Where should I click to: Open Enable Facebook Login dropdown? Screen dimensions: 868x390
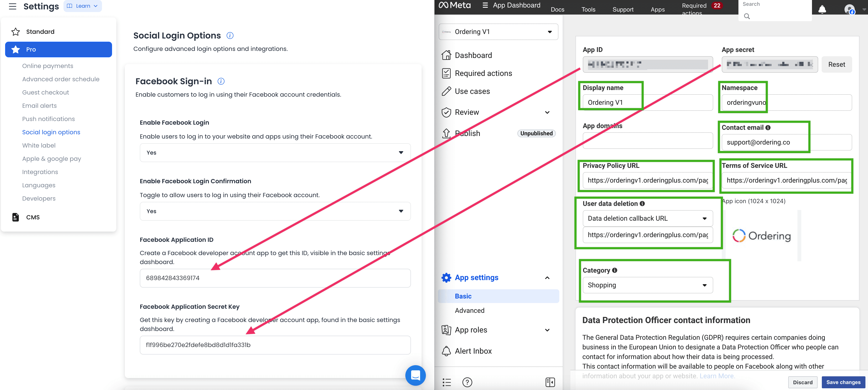(275, 153)
